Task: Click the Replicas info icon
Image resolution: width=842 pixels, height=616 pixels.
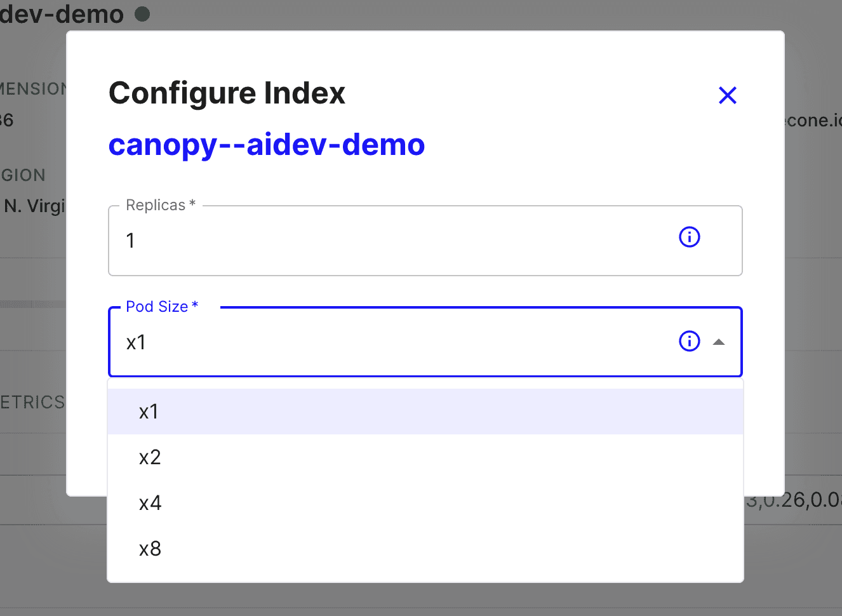Action: pyautogui.click(x=689, y=238)
